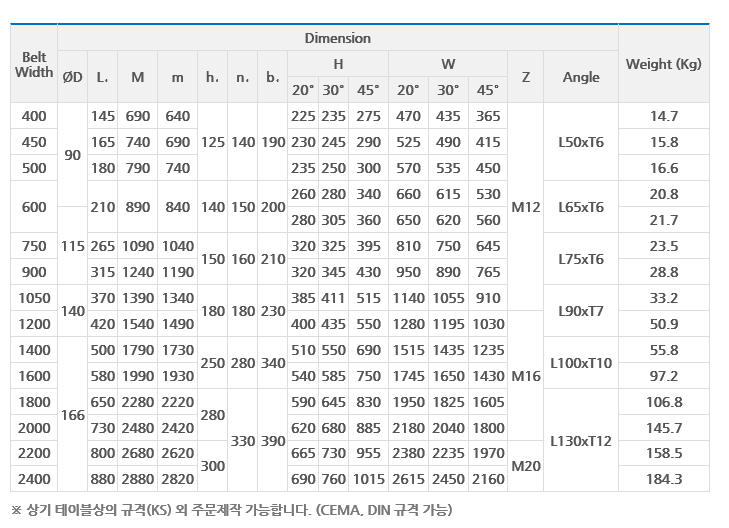Select angle cell "L90xT7"
This screenshot has width=729, height=528.
coord(581,311)
